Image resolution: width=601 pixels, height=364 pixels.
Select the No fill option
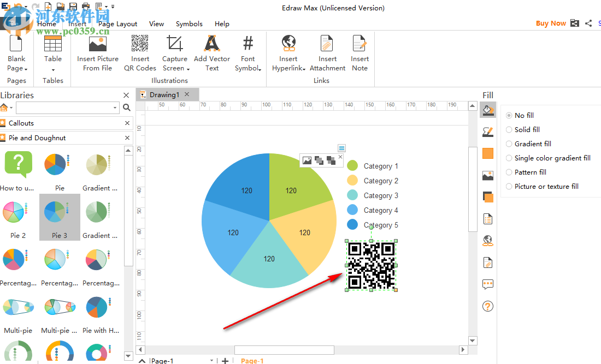[520, 115]
